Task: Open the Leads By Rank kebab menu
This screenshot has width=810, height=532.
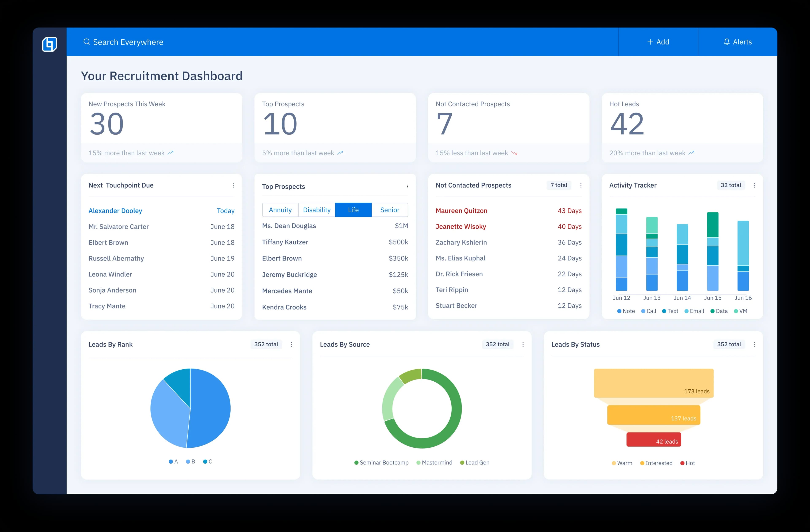Action: point(291,344)
